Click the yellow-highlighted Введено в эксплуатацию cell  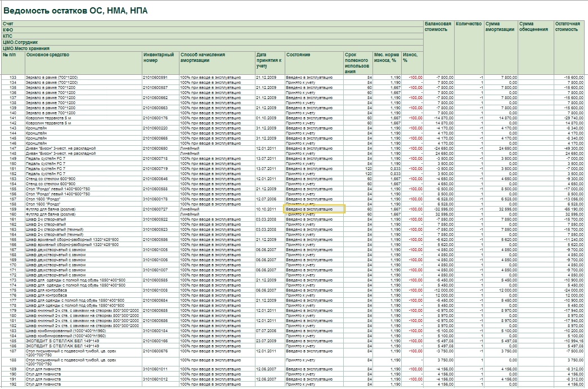tap(314, 209)
